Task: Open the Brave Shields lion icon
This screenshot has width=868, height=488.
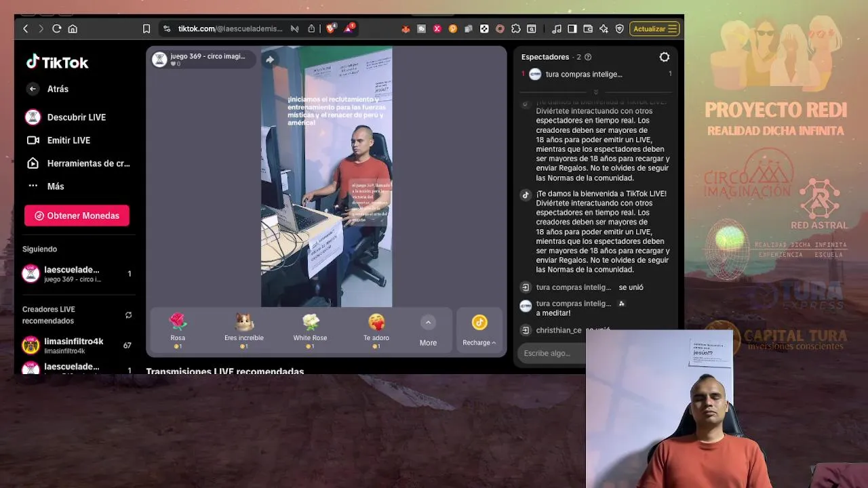Action: 331,28
